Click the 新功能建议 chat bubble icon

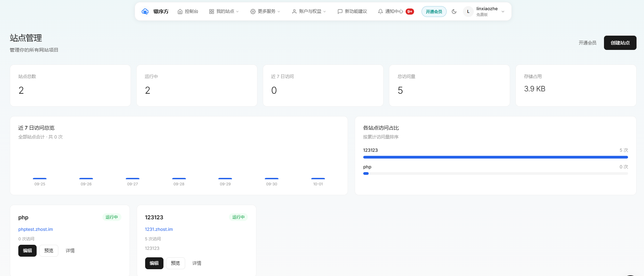pyautogui.click(x=340, y=12)
